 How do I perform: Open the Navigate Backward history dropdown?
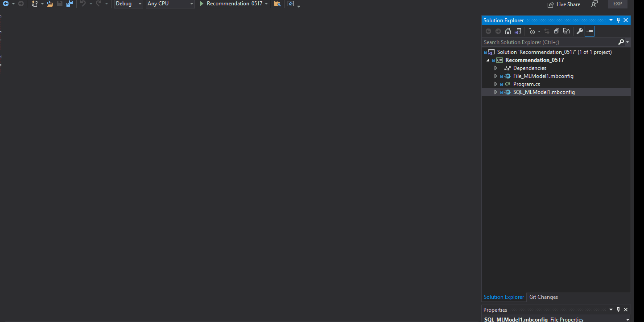13,4
